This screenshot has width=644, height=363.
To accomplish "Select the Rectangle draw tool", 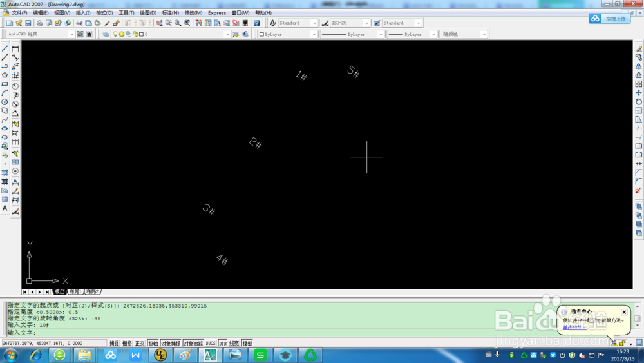I will pos(5,84).
